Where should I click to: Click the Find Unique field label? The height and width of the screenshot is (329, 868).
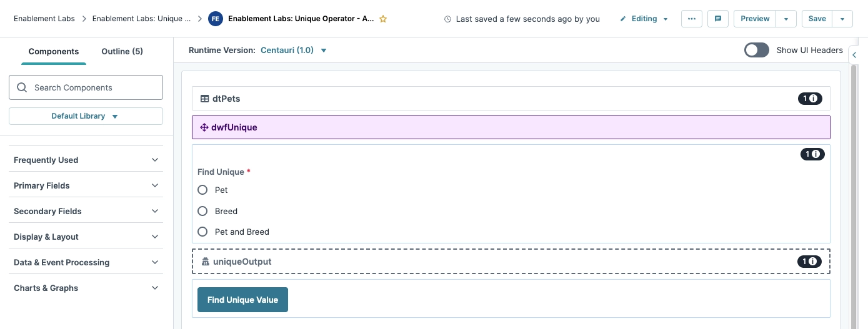[x=221, y=172]
